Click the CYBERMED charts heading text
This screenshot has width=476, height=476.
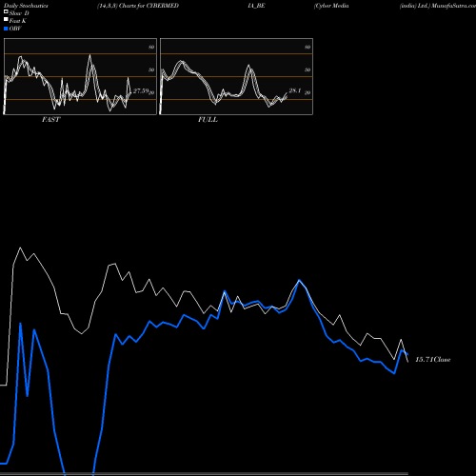coord(138,6)
